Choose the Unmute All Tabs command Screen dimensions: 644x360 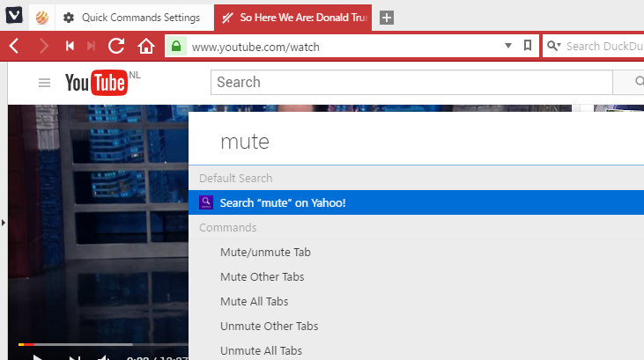416,350
